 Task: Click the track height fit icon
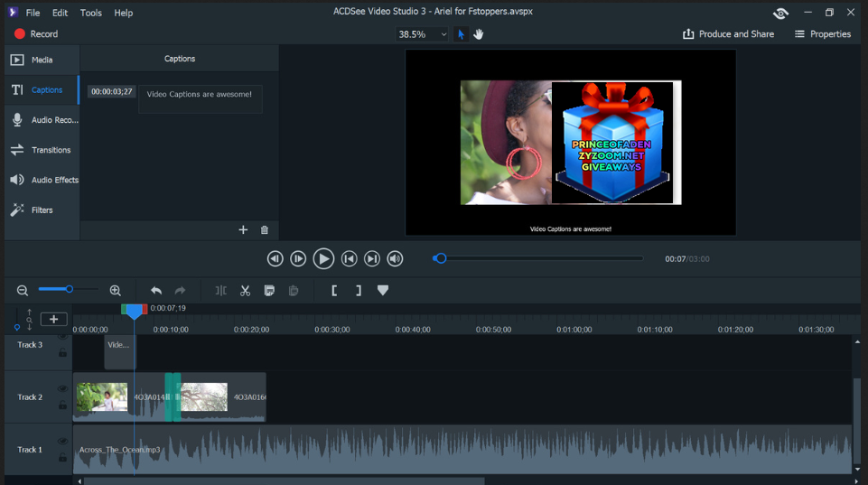click(x=29, y=320)
